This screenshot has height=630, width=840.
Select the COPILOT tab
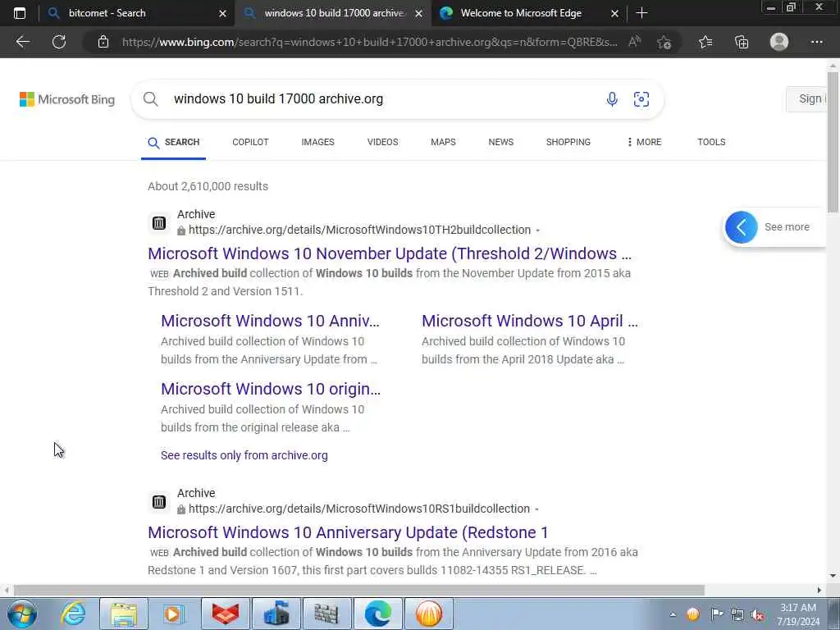point(250,142)
